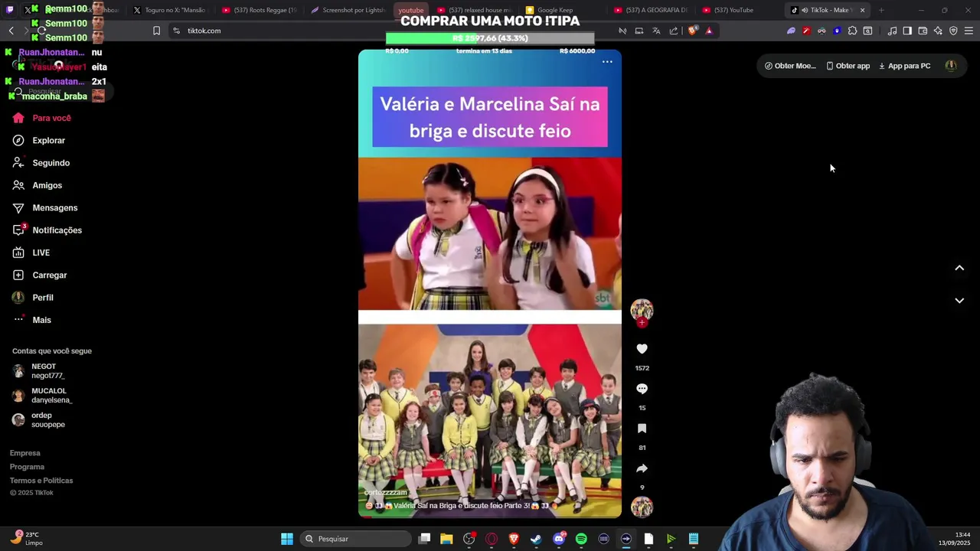
Task: Open the Amigos section
Action: (x=38, y=185)
